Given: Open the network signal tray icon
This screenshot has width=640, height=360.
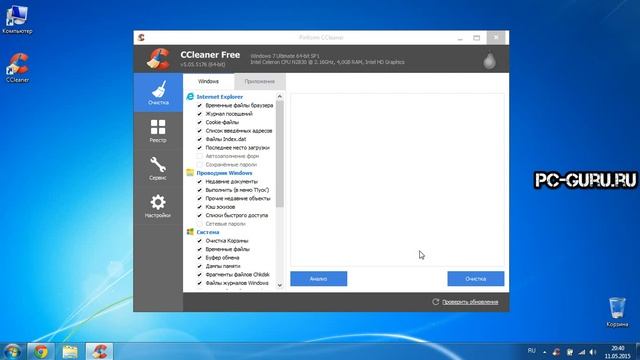Looking at the screenshot, I should point(582,351).
